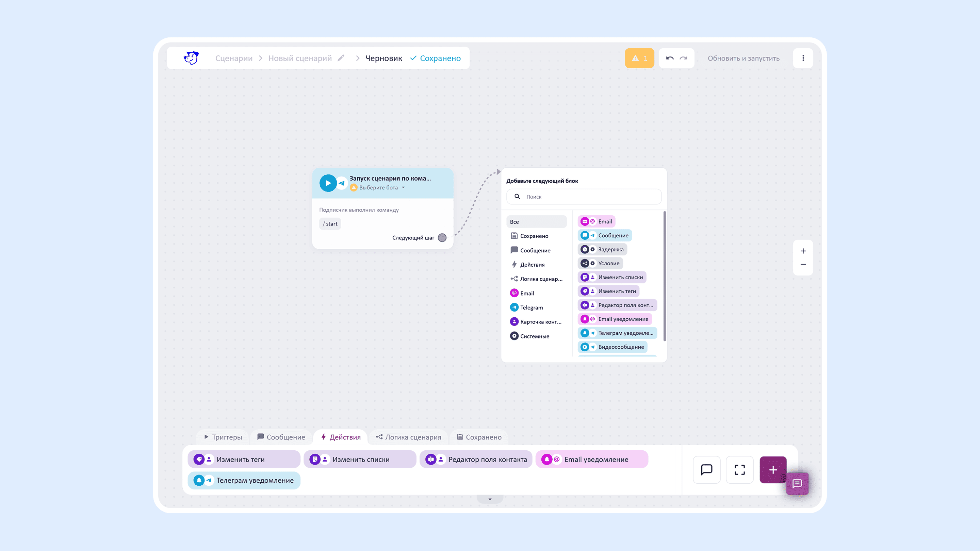Screen dimensions: 980x551
Task: Click the 'Следующий шаг' connector dot
Action: tap(442, 238)
